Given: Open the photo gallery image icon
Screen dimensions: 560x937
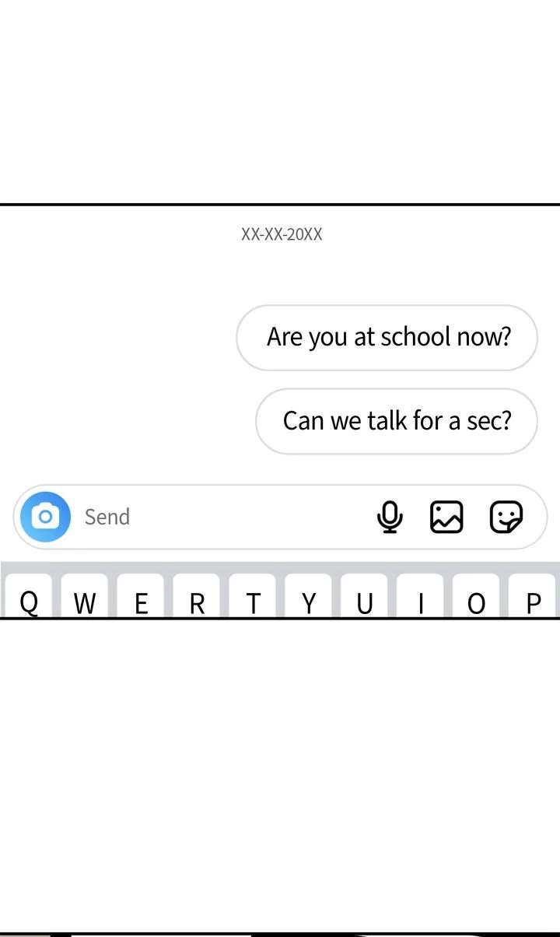Looking at the screenshot, I should 446,517.
